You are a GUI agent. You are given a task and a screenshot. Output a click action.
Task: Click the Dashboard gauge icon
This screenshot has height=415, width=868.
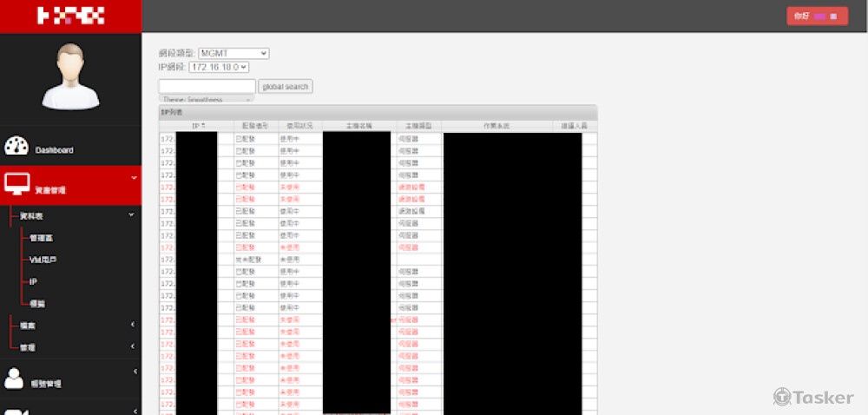(16, 147)
